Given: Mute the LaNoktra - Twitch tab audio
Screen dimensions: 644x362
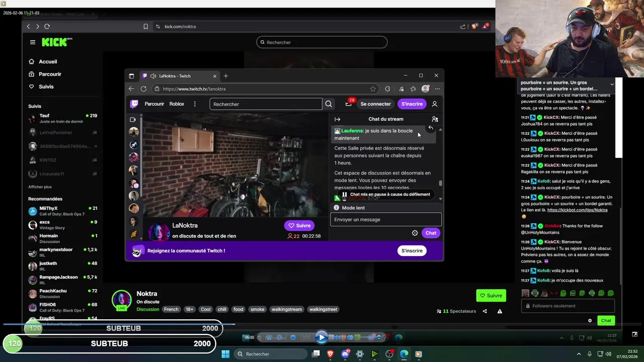Looking at the screenshot, I should tap(153, 76).
